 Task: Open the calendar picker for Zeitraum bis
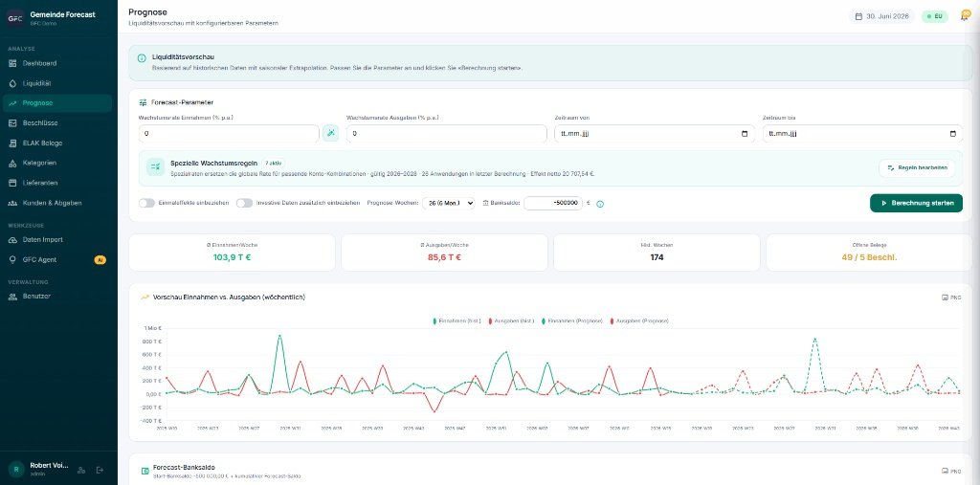point(952,134)
